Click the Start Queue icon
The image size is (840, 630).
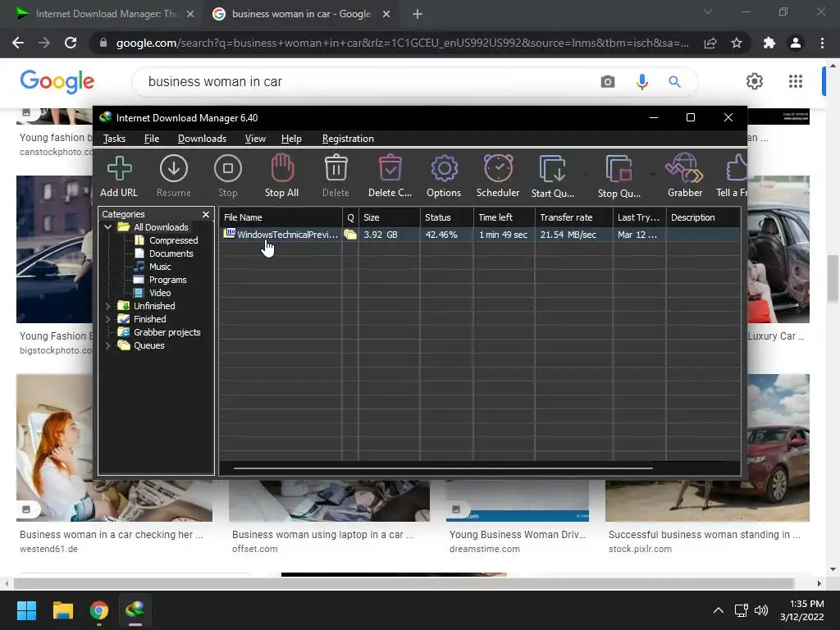coord(552,169)
